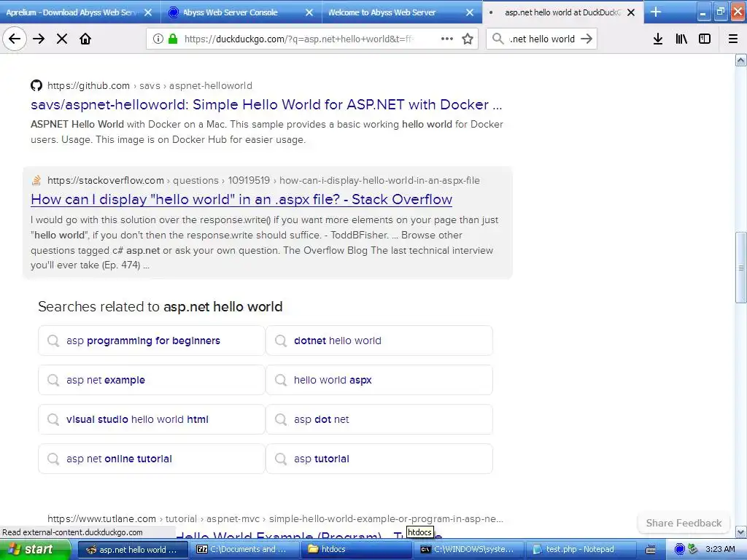This screenshot has width=747, height=560.
Task: Search asp dot net suggestion
Action: point(379,419)
